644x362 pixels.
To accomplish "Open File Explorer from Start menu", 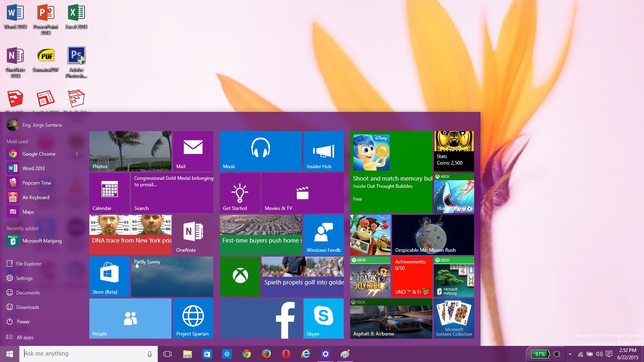I will (24, 263).
